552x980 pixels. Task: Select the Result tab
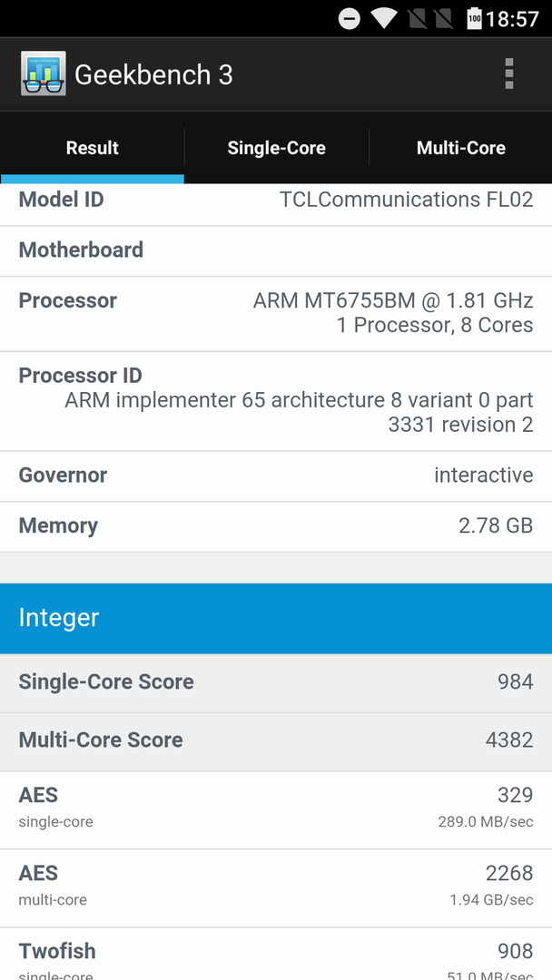pos(93,148)
